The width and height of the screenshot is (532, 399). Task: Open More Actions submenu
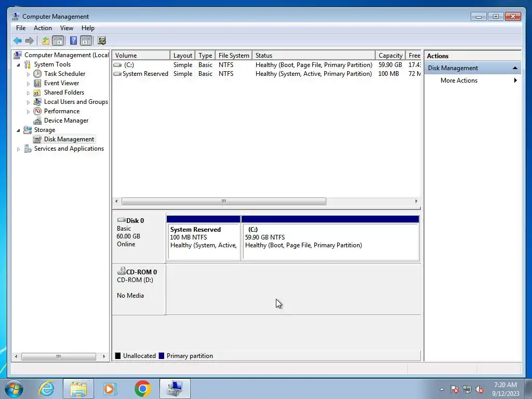pos(473,81)
